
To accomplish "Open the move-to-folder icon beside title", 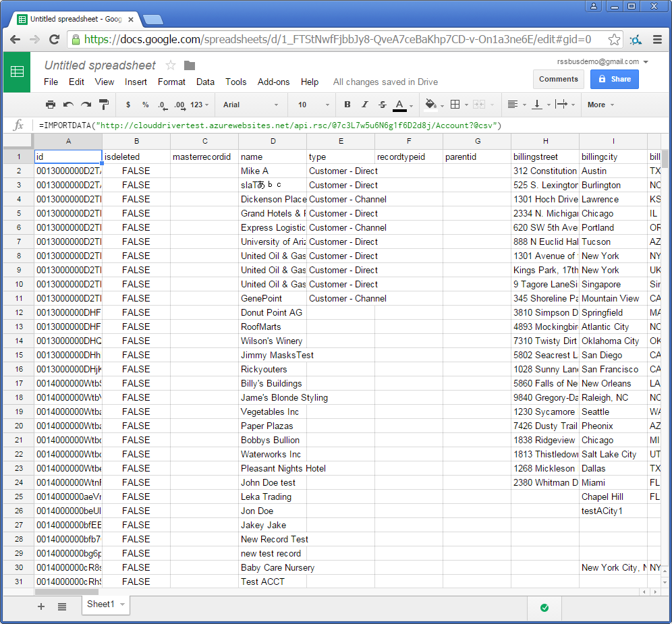I will pos(190,65).
